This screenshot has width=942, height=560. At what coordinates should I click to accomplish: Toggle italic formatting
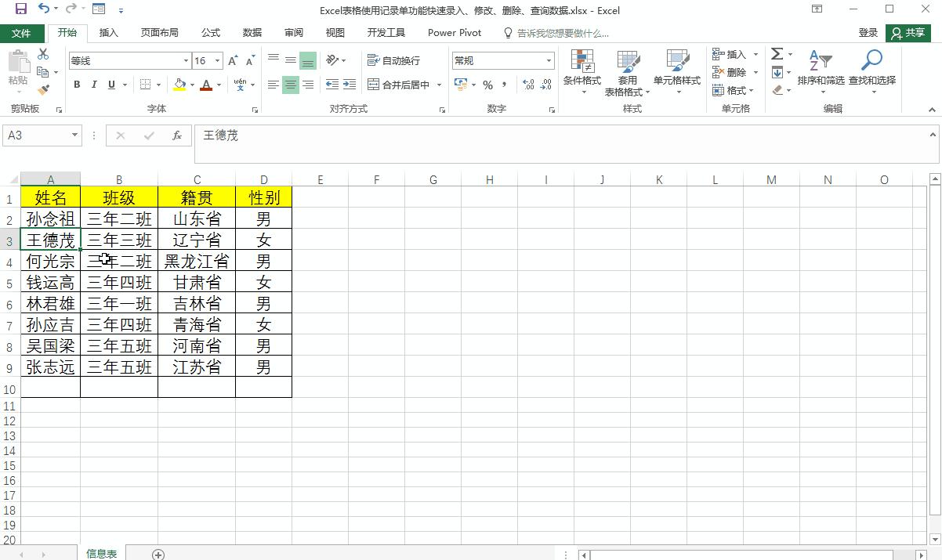[93, 84]
